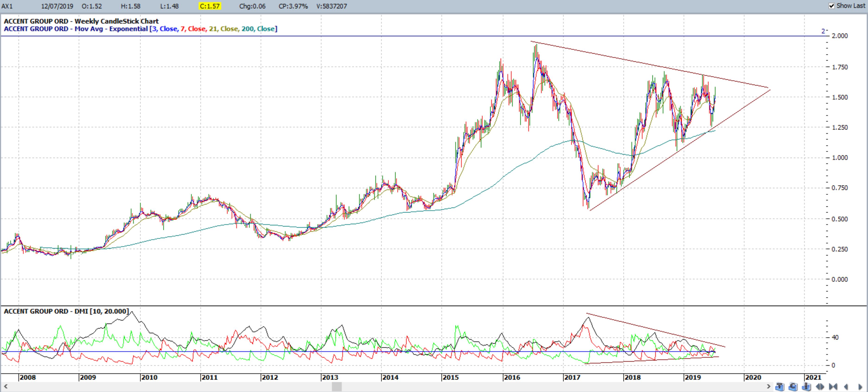Click the horizontal scrollbar thumb
The width and height of the screenshot is (868, 392).
point(337,387)
